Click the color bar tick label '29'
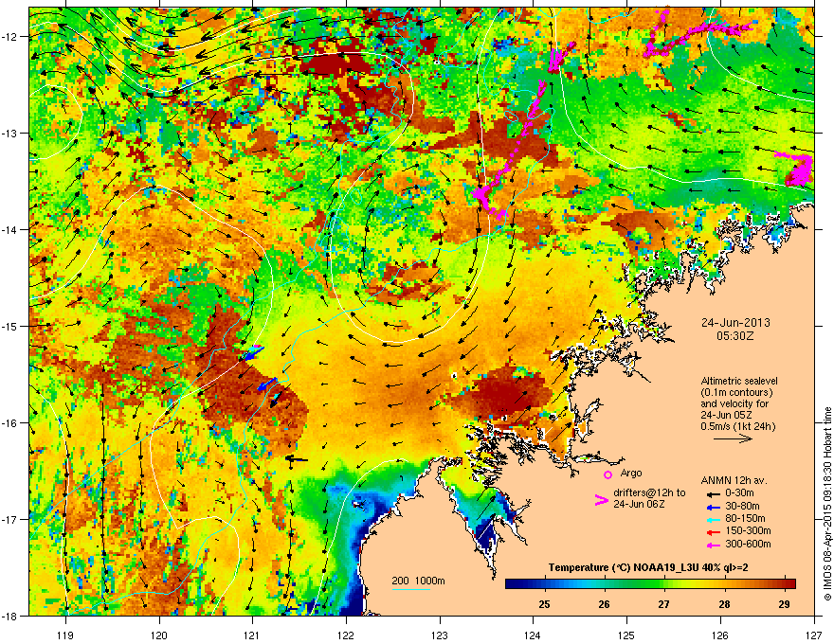The image size is (834, 644). 784,604
